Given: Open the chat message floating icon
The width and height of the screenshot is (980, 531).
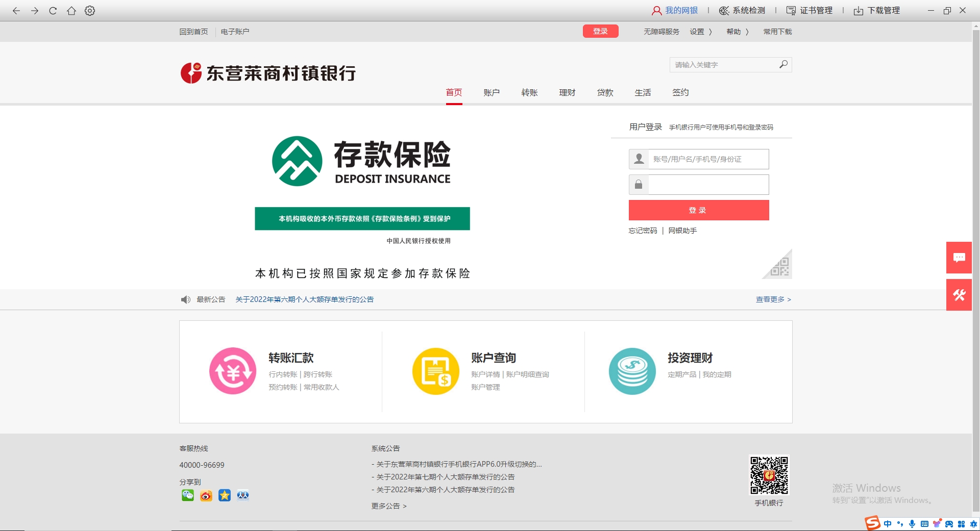Looking at the screenshot, I should tap(959, 258).
